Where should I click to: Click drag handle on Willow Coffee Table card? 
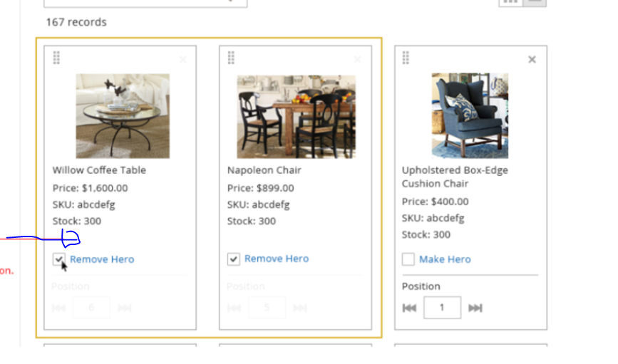(56, 58)
